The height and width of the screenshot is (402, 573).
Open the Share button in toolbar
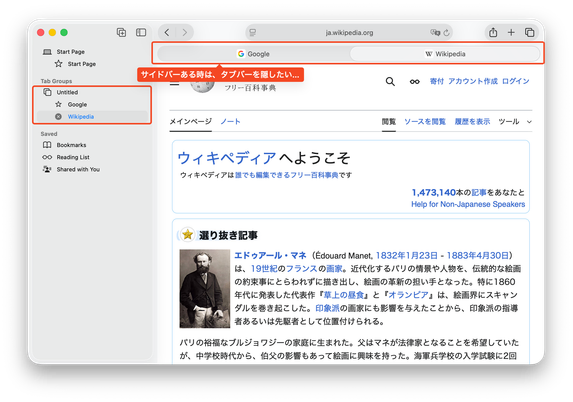pyautogui.click(x=493, y=32)
